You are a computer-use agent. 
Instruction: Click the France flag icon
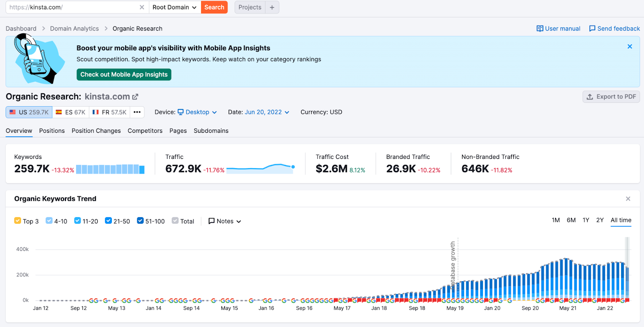click(x=95, y=112)
